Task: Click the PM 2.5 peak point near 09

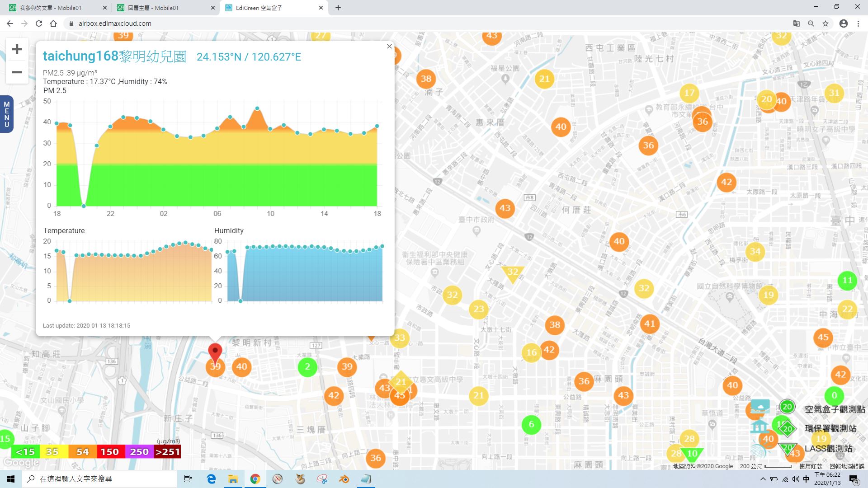Action: (257, 108)
